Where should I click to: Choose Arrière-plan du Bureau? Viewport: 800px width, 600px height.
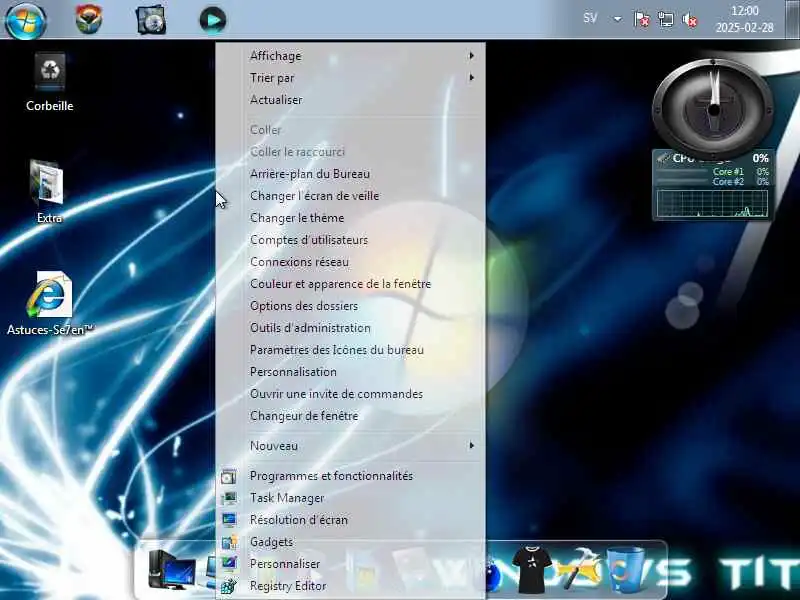click(351, 173)
